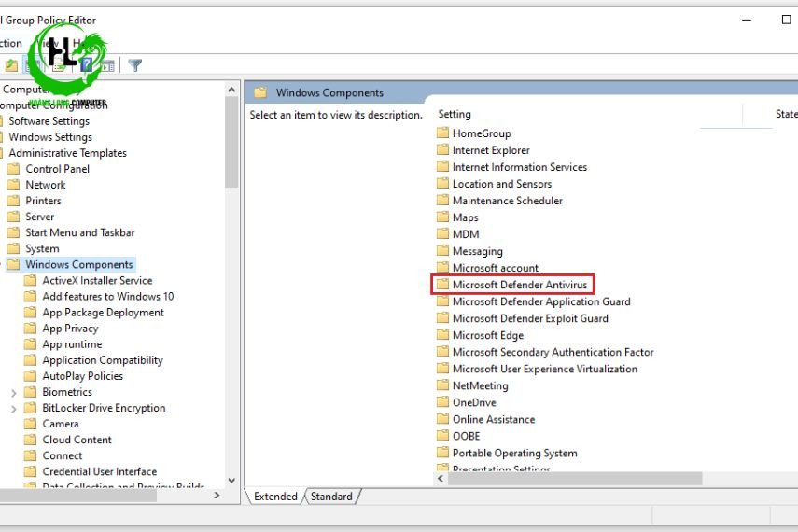Click the Connect folder icon in tree

click(x=31, y=455)
